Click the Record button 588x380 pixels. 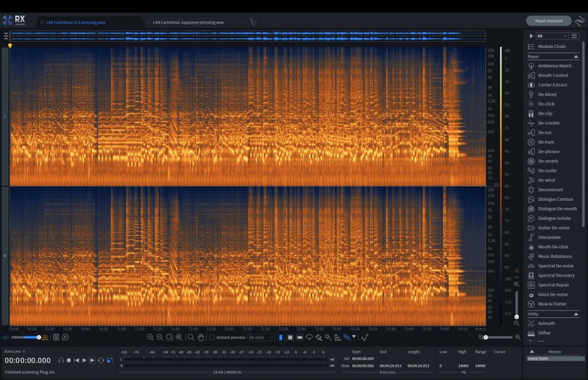(x=68, y=360)
